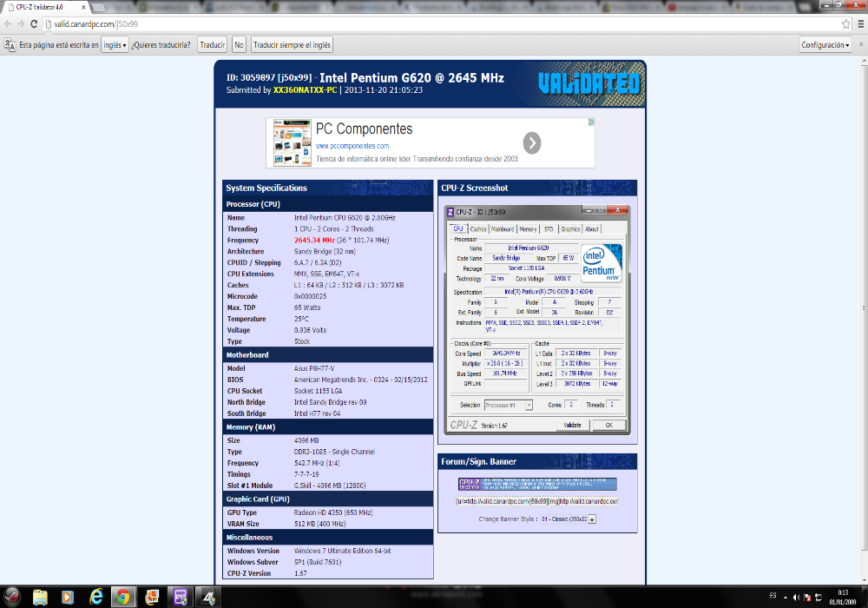Select the About tab in CPU-Z screenshot
Screen dimensions: 868x608
[592, 229]
